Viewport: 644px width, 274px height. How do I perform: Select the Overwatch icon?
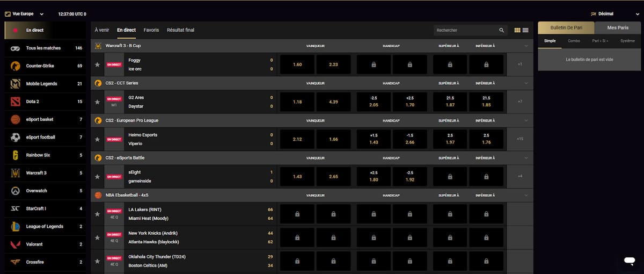coord(16,191)
